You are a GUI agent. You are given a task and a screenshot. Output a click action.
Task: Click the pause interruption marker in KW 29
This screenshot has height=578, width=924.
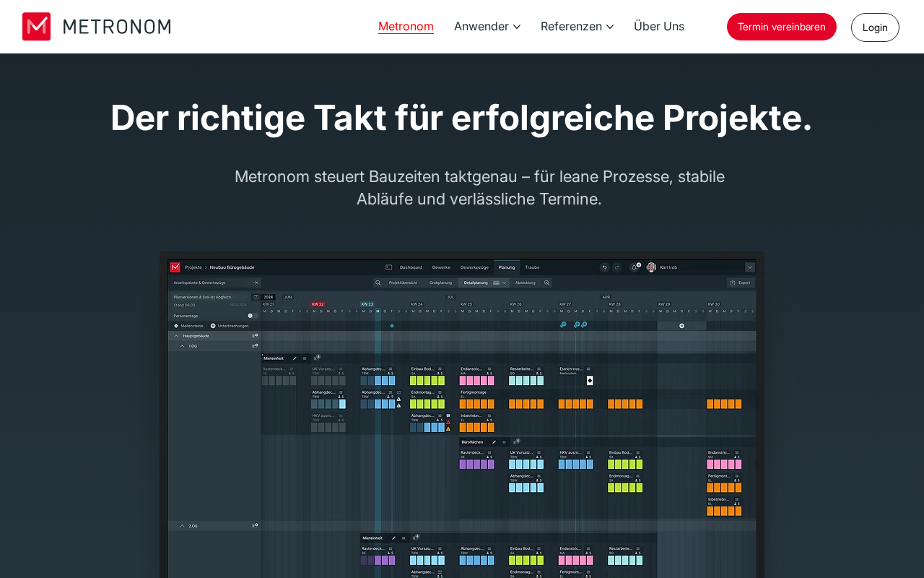681,326
